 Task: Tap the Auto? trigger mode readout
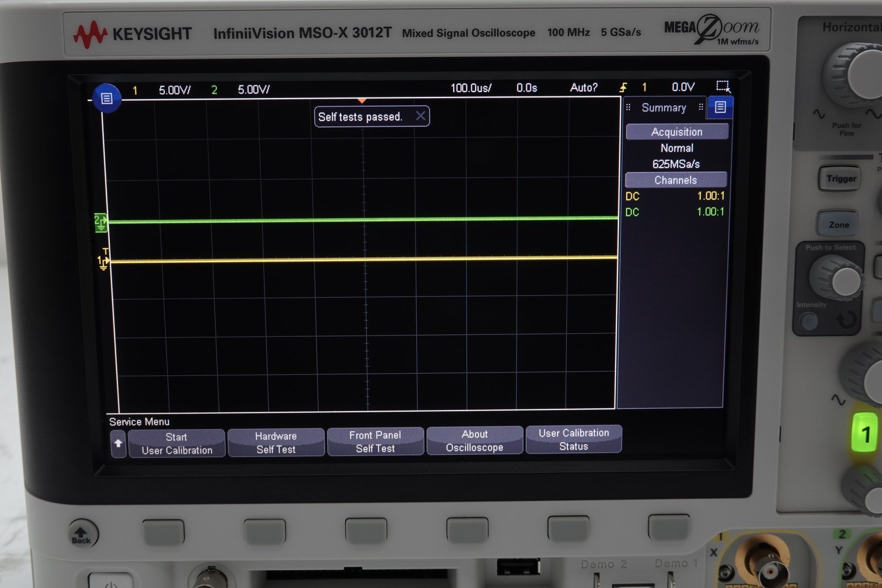(584, 87)
